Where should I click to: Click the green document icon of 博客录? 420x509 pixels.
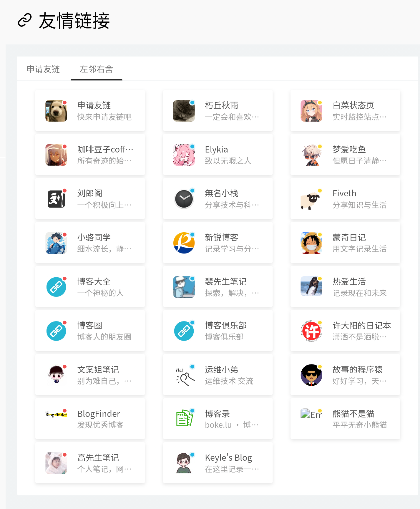pos(184,419)
